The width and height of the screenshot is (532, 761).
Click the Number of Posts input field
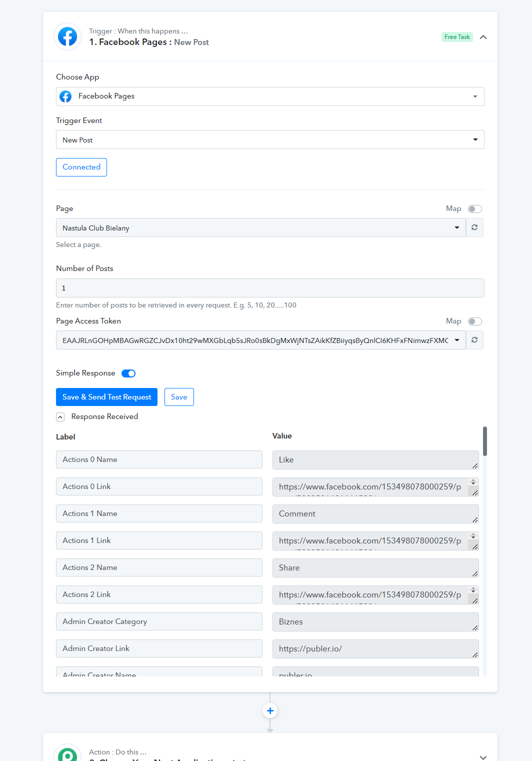click(x=270, y=288)
